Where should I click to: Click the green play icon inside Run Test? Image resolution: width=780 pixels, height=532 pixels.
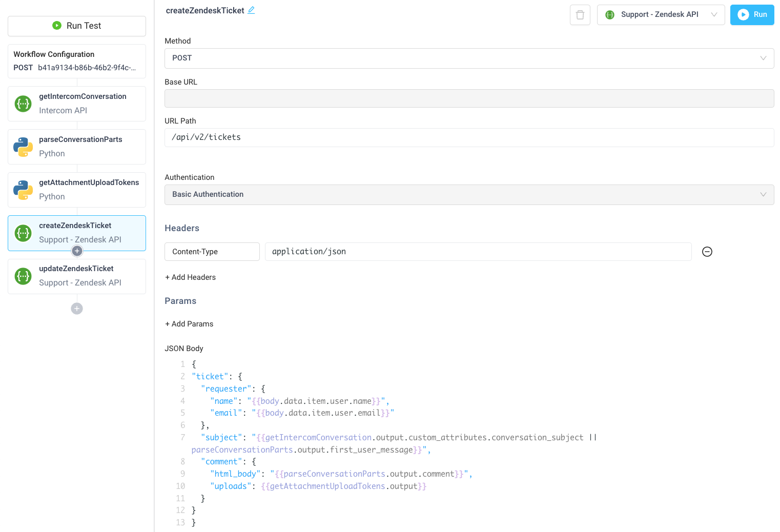tap(56, 26)
